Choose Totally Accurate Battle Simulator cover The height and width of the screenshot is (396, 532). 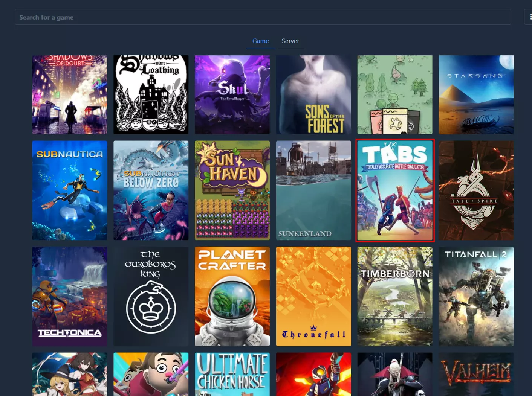395,190
